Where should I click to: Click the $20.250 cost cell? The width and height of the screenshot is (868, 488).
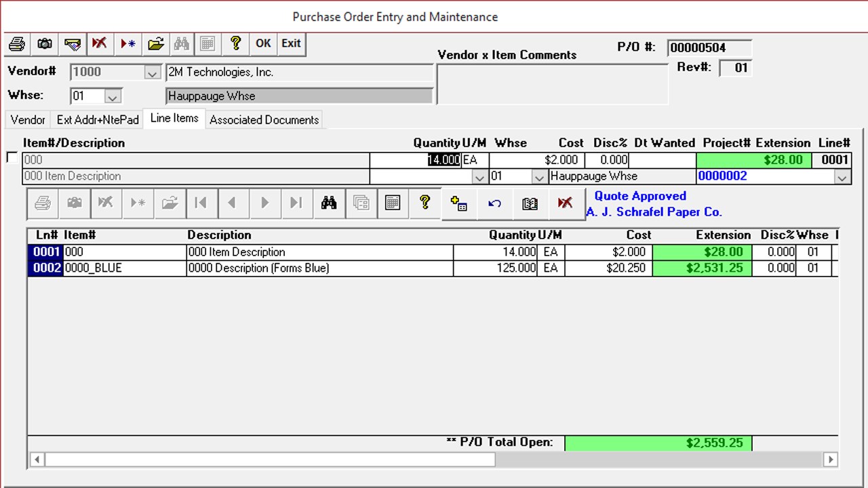pos(608,268)
